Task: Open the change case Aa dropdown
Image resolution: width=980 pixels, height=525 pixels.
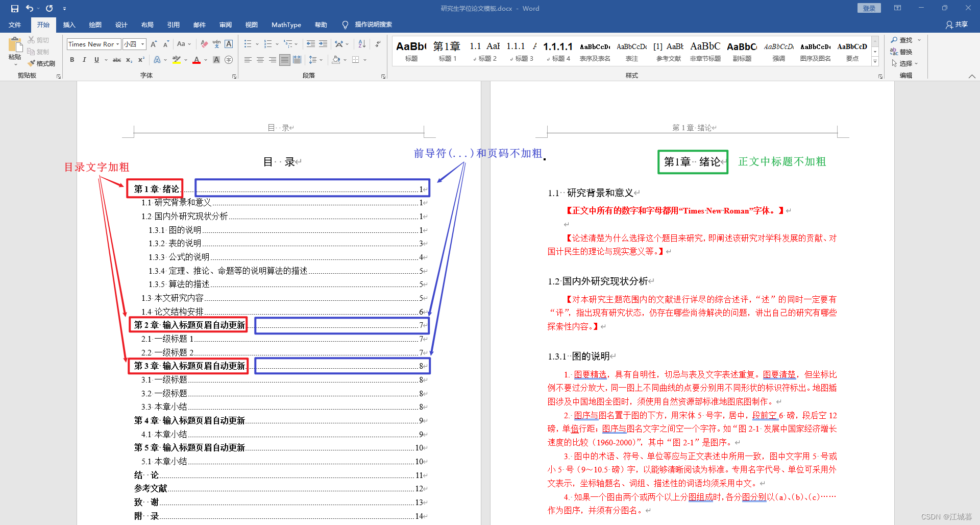Action: [x=184, y=44]
